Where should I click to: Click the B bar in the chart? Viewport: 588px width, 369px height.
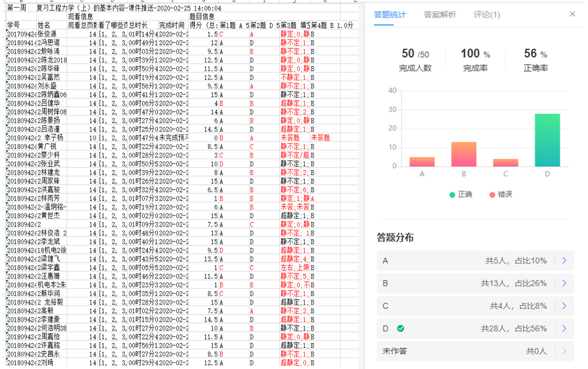pos(463,154)
